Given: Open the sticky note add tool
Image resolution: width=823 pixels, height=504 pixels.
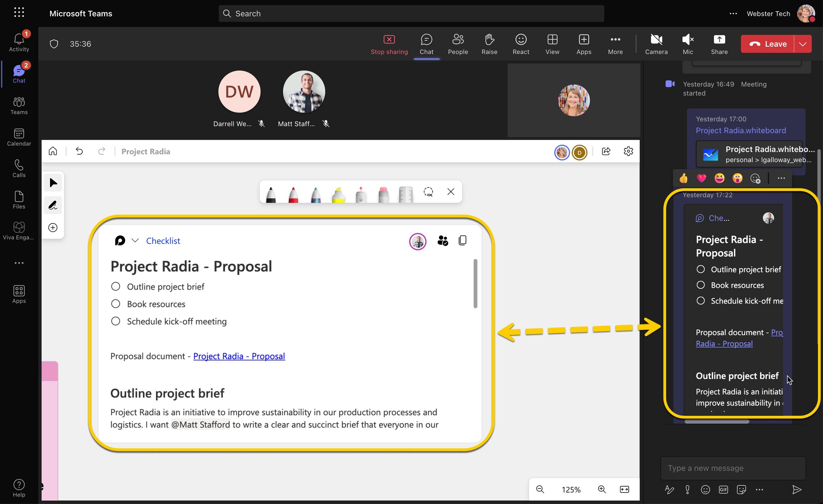Looking at the screenshot, I should [x=52, y=228].
